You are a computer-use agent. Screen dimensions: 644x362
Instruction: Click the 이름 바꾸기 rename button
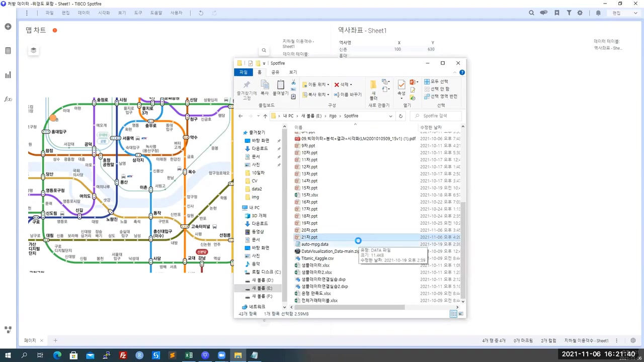348,95
